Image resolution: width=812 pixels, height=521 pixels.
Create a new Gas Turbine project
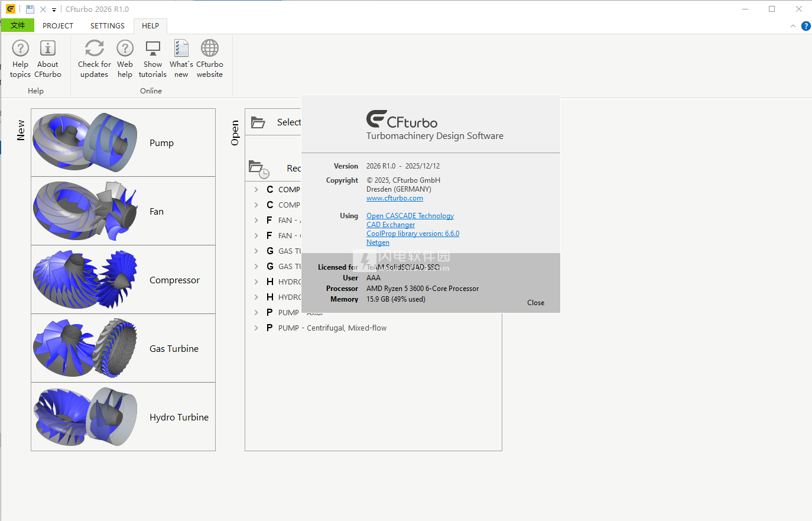coord(123,348)
